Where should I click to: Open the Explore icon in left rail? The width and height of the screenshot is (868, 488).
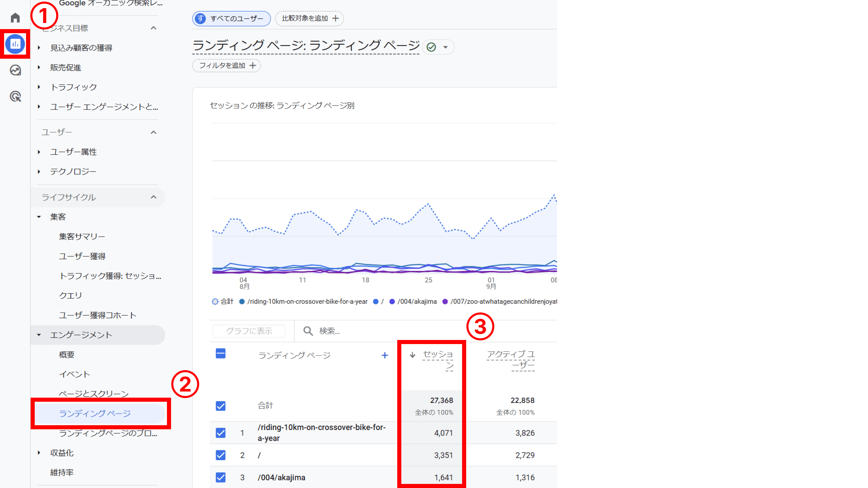[15, 70]
